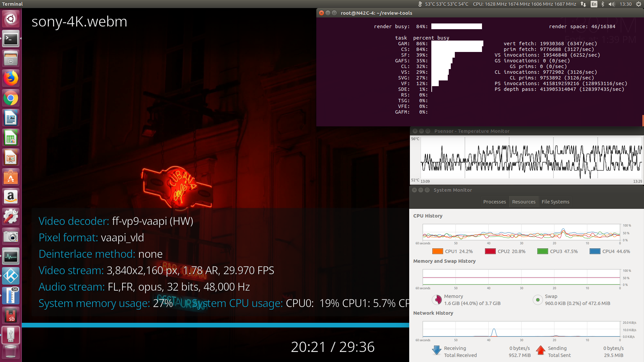
Task: Open keyboard language En indicator
Action: (594, 4)
